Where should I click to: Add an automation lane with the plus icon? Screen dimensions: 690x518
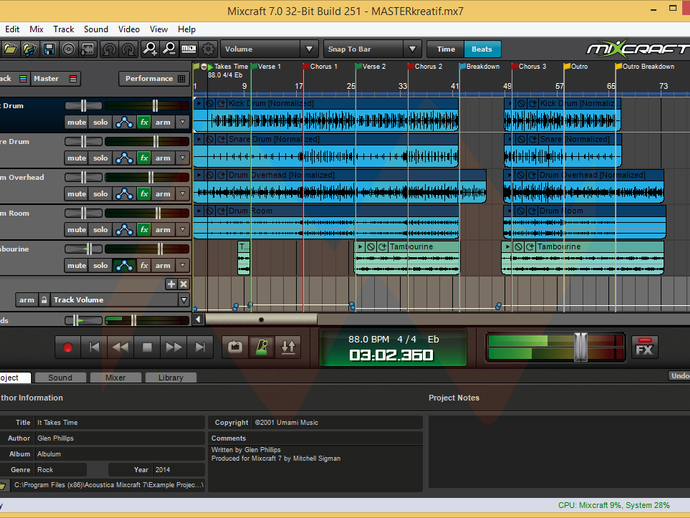pos(171,284)
